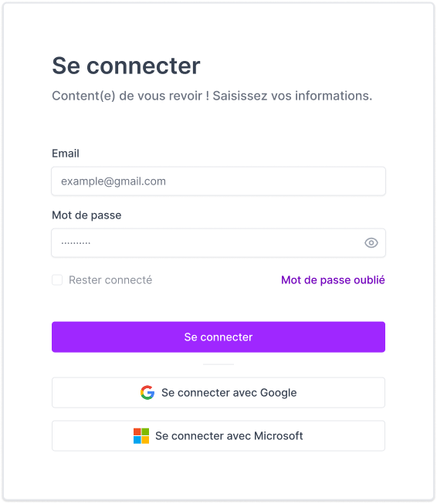Click the divider line below purple button

[218, 364]
